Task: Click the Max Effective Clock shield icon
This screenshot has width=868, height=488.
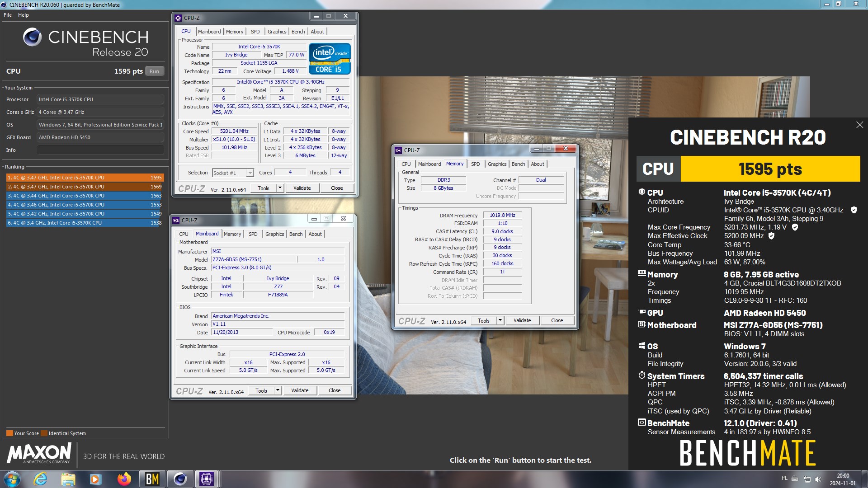Action: click(x=771, y=236)
